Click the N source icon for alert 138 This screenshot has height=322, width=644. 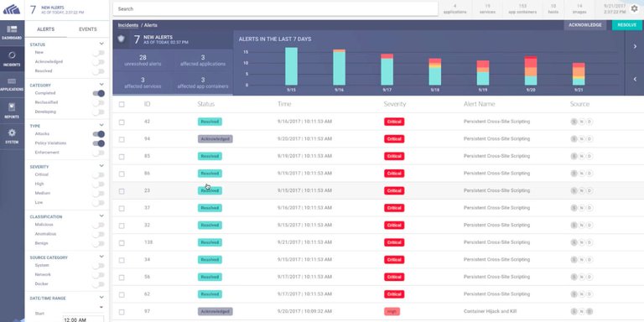point(582,242)
